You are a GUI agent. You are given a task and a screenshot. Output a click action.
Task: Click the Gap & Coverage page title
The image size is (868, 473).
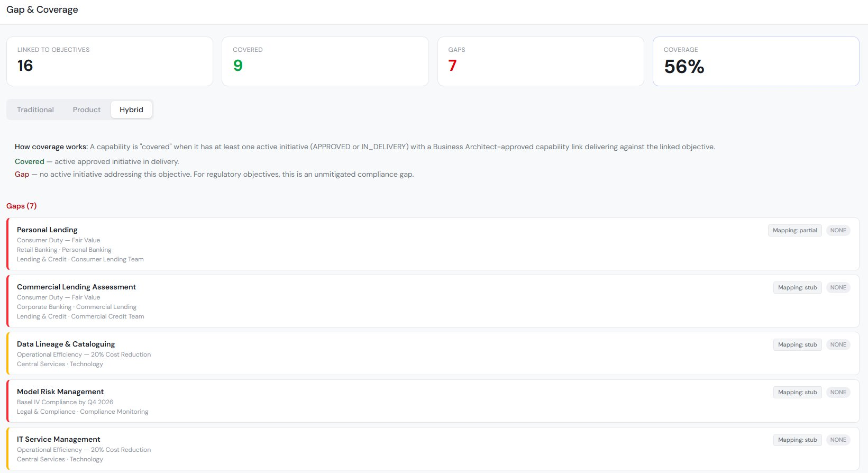coord(42,10)
